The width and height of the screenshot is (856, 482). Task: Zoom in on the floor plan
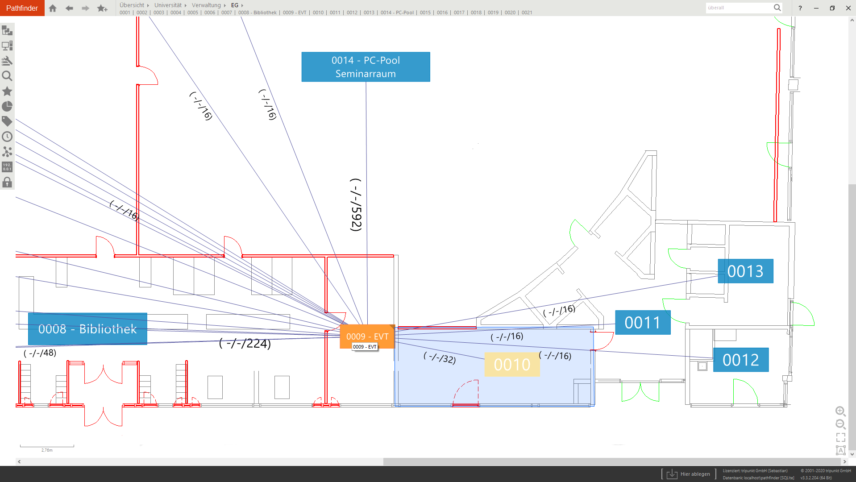[840, 412]
